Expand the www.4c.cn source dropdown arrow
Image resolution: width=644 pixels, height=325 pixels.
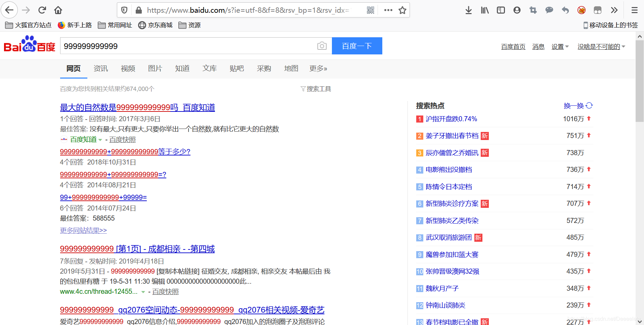click(x=143, y=292)
